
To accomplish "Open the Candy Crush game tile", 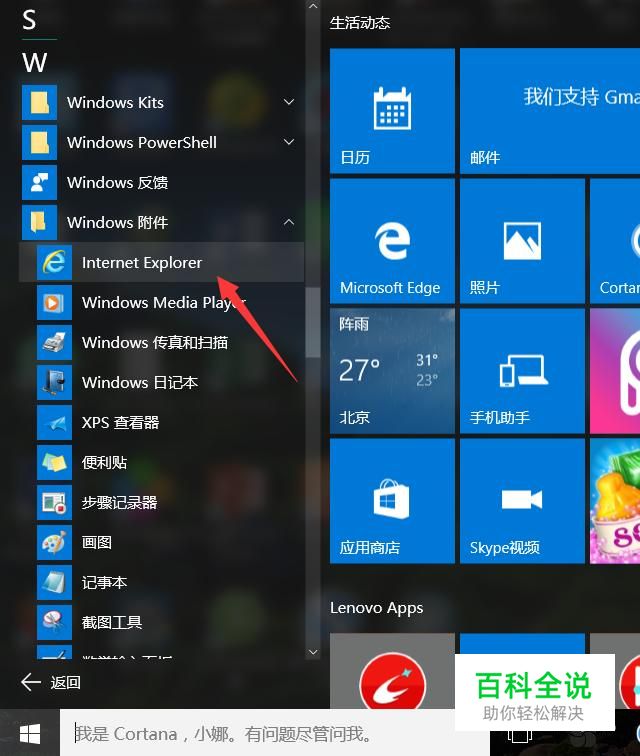I will pyautogui.click(x=615, y=501).
